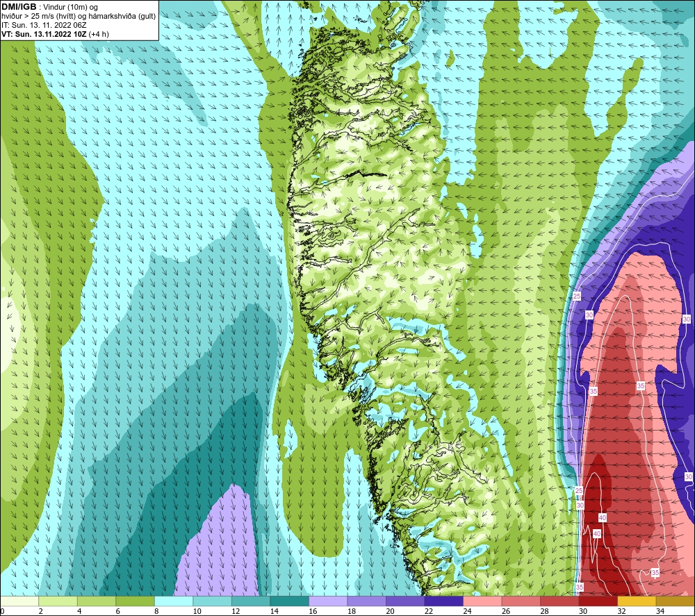Select the "20" tick label on the legend scale
The width and height of the screenshot is (695, 616).
coord(390,611)
